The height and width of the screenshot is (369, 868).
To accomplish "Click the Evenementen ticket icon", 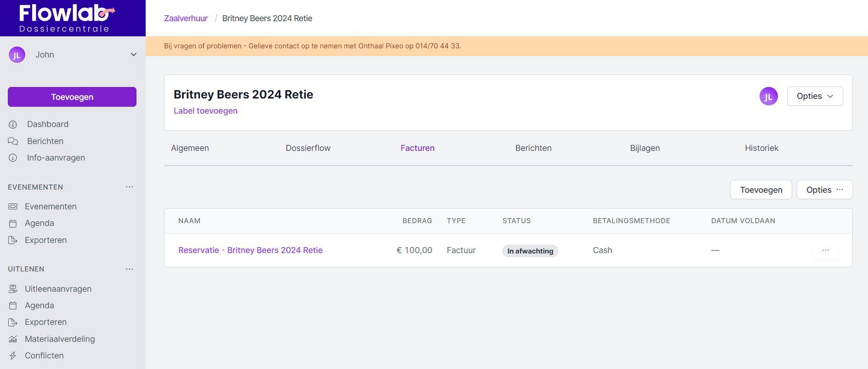I will click(x=13, y=207).
